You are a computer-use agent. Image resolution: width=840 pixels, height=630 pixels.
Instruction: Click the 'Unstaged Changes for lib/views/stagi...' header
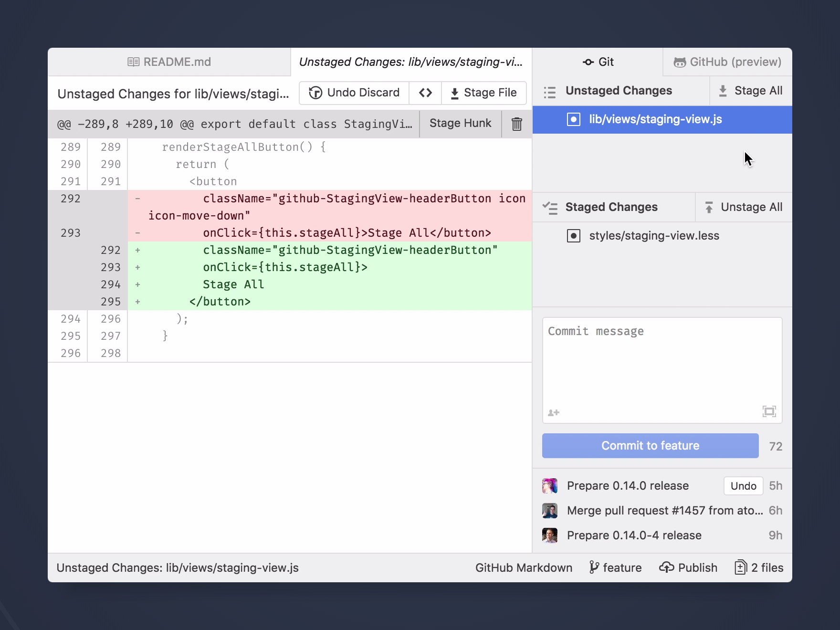click(x=173, y=94)
